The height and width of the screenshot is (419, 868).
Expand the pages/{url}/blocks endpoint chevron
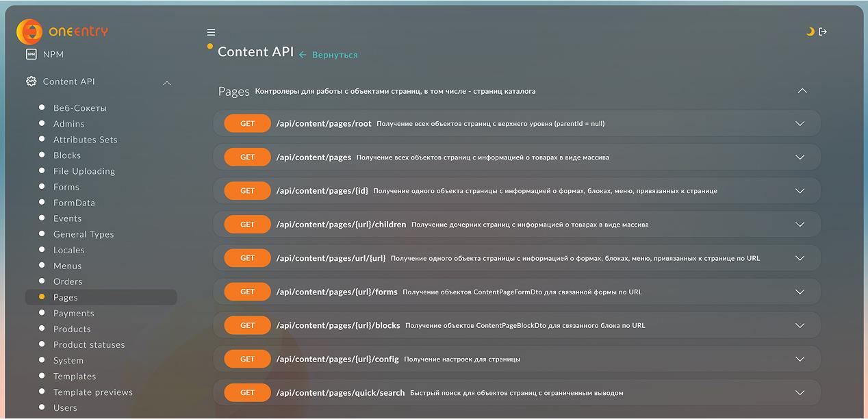pyautogui.click(x=800, y=325)
